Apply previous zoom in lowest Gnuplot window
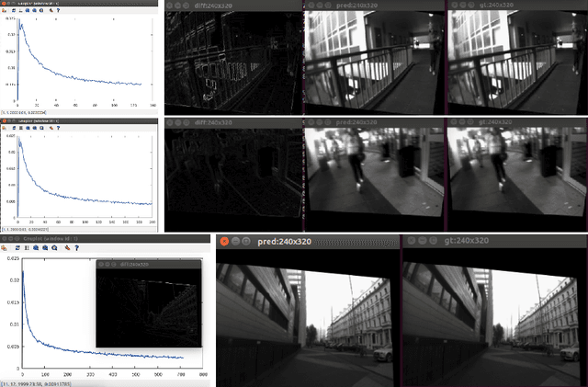 36,248
